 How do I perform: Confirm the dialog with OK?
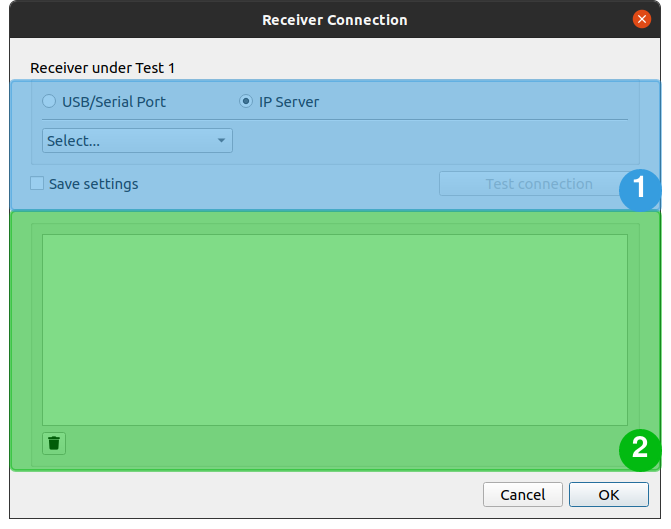608,494
